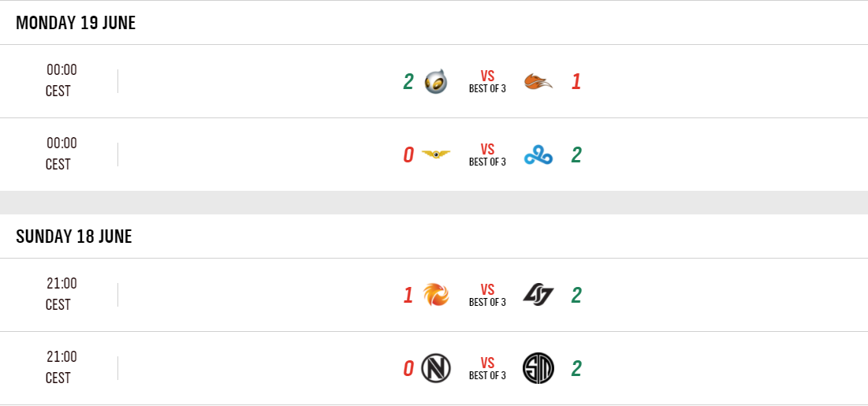Select the 00:00 CEST time for Liquid match
This screenshot has height=406, width=868.
(x=61, y=80)
